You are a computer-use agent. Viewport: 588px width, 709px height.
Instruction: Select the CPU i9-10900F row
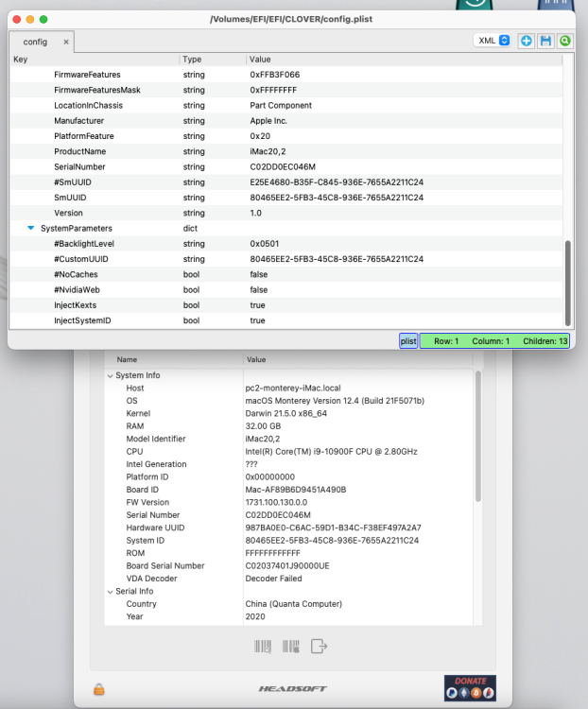tap(289, 451)
